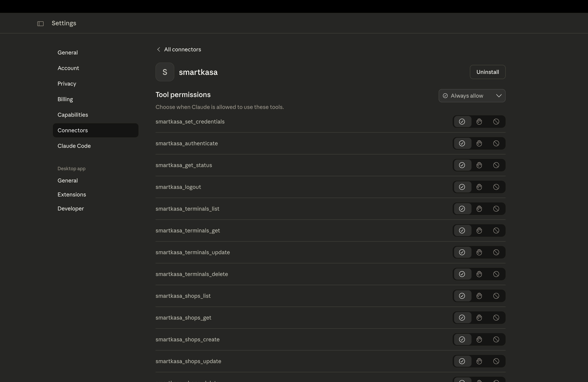Block the smartkasa_shops_create tool

[x=496, y=339]
